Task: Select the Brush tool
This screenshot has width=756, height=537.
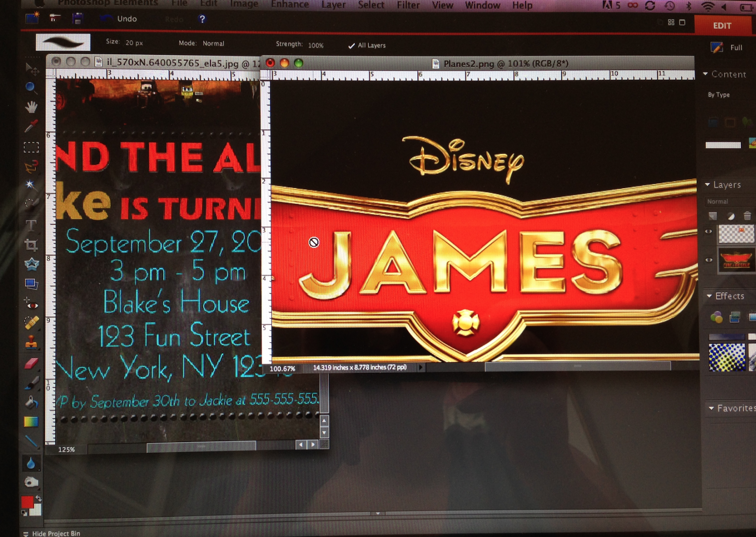Action: point(31,382)
